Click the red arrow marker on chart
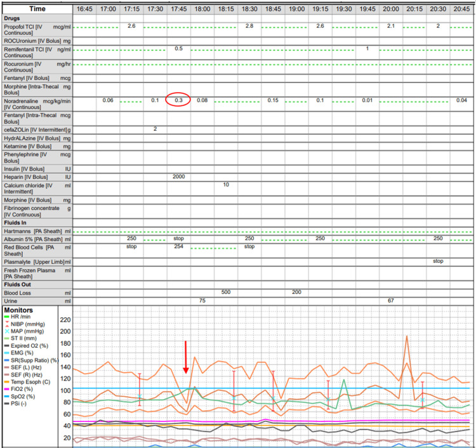The height and width of the screenshot is (448, 476). [186, 357]
